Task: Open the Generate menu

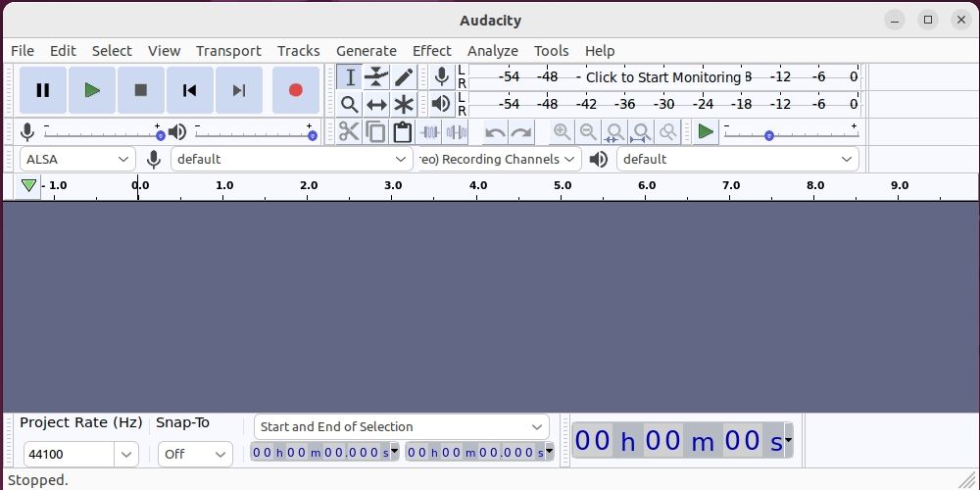Action: (x=366, y=51)
